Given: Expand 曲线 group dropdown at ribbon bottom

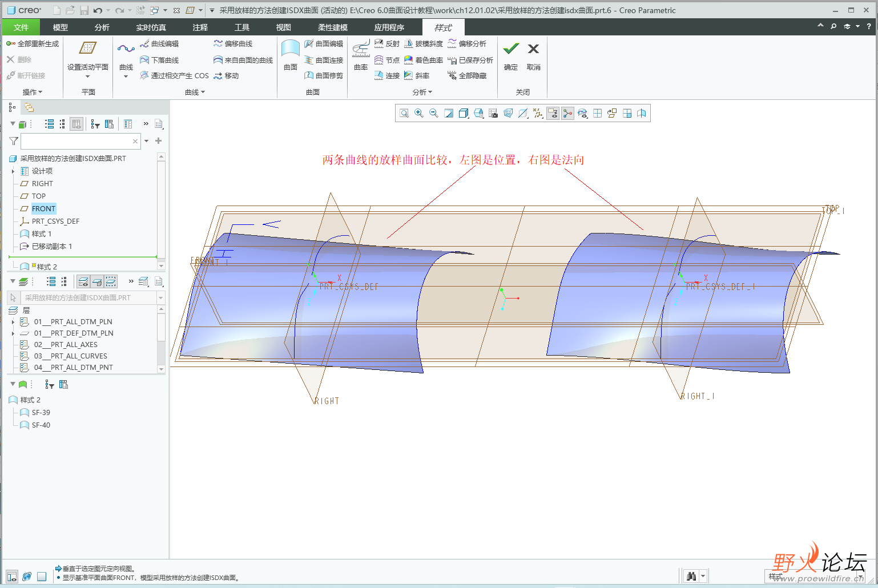Looking at the screenshot, I should [x=195, y=92].
